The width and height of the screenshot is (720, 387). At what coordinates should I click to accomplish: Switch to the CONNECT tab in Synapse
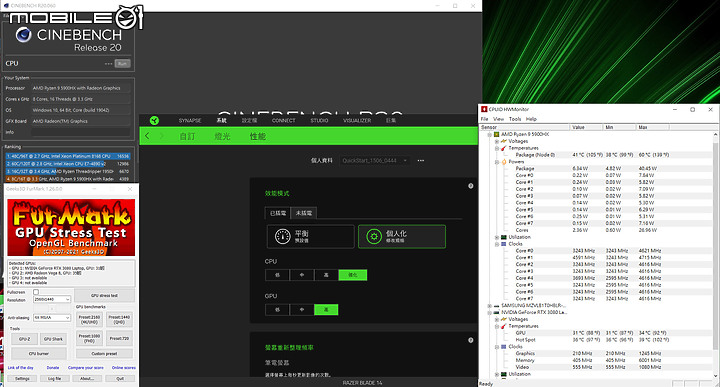click(283, 120)
